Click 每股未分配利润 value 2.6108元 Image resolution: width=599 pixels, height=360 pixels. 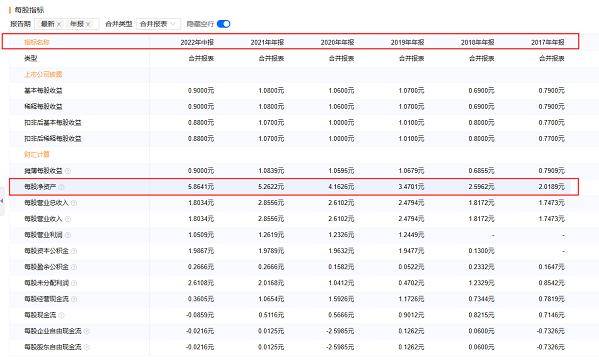pyautogui.click(x=201, y=283)
